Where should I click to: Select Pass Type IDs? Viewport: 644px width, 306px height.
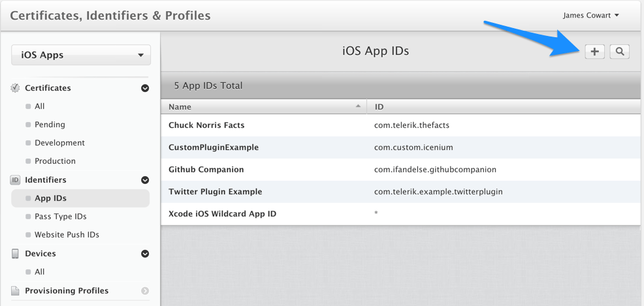pyautogui.click(x=60, y=216)
